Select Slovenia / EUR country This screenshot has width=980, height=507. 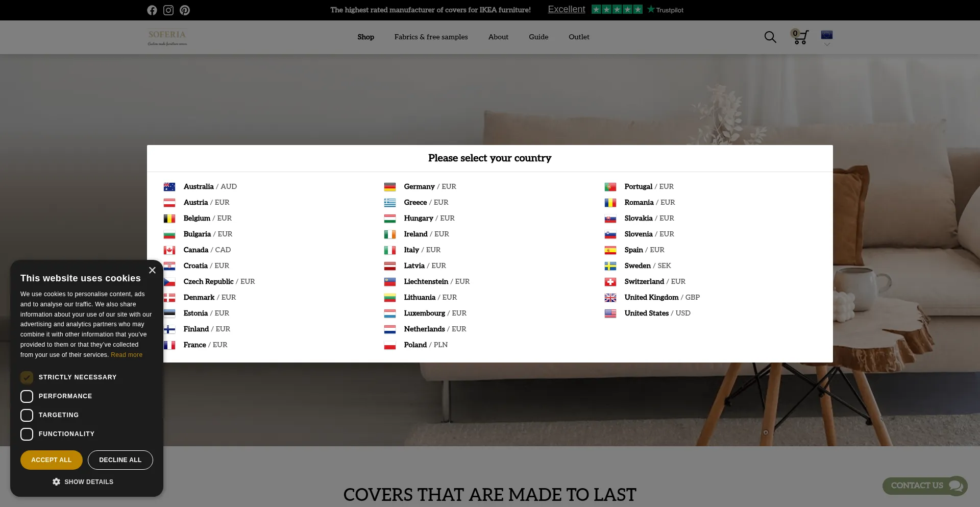[649, 234]
